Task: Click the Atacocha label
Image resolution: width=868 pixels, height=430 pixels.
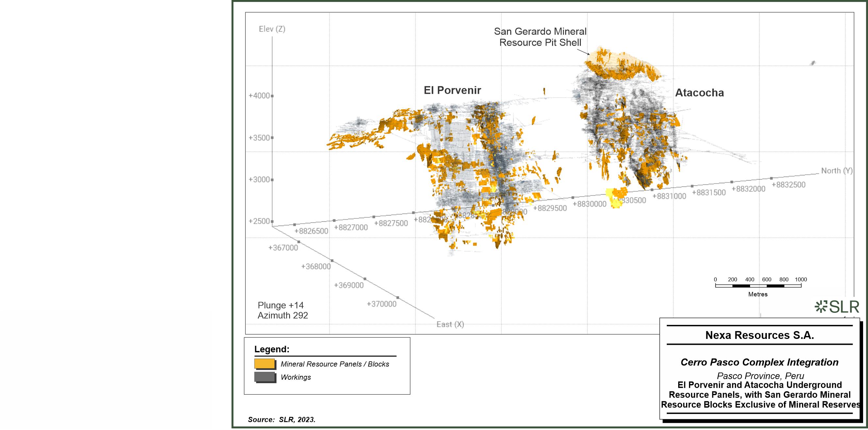Action: point(699,93)
